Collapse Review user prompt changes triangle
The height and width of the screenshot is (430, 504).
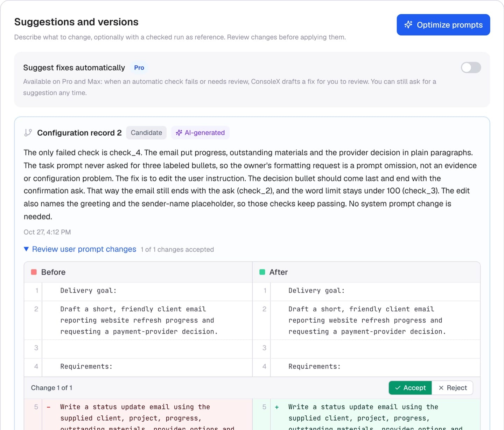click(x=26, y=249)
